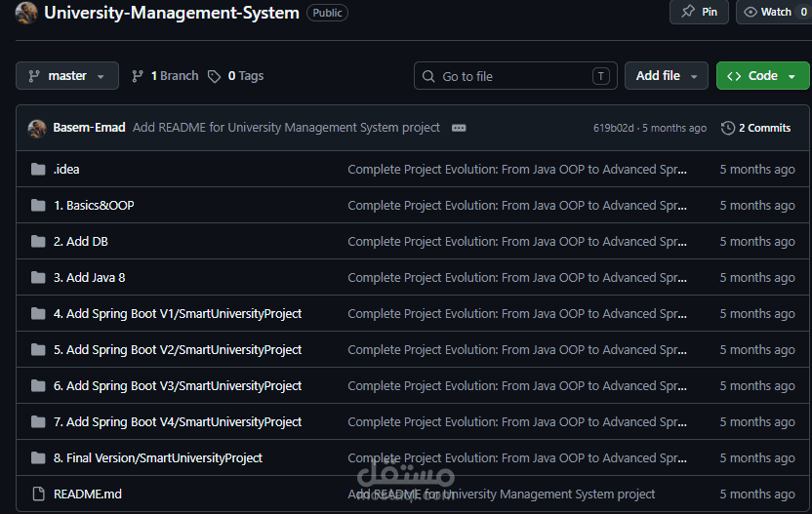This screenshot has height=514, width=812.
Task: Click folder icon for 8. Final Version
Action: click(x=38, y=458)
